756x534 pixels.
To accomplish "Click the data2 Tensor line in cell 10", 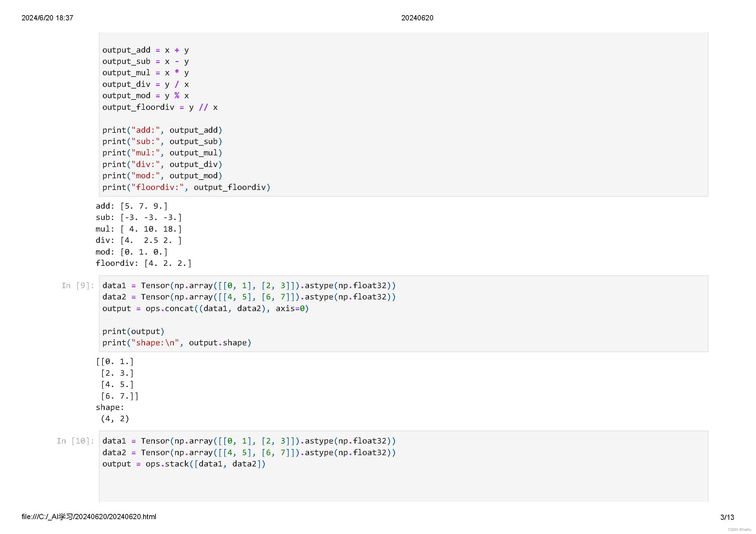I will pos(249,452).
